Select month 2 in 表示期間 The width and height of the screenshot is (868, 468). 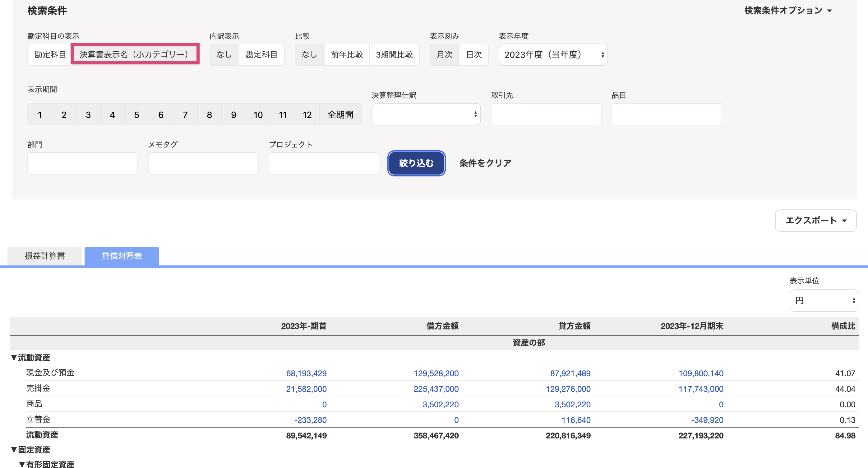pyautogui.click(x=64, y=115)
